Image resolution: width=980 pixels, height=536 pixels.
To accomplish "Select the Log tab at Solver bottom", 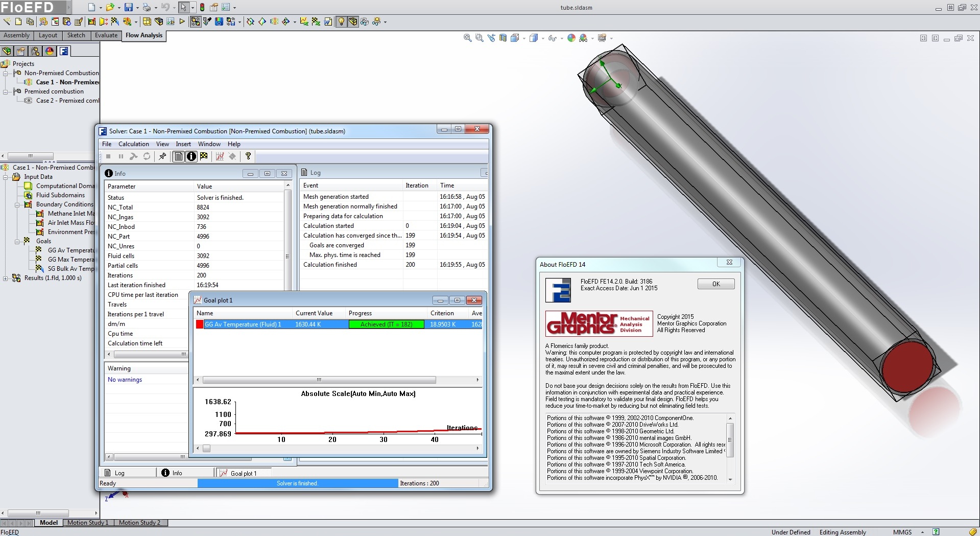I will [x=127, y=473].
